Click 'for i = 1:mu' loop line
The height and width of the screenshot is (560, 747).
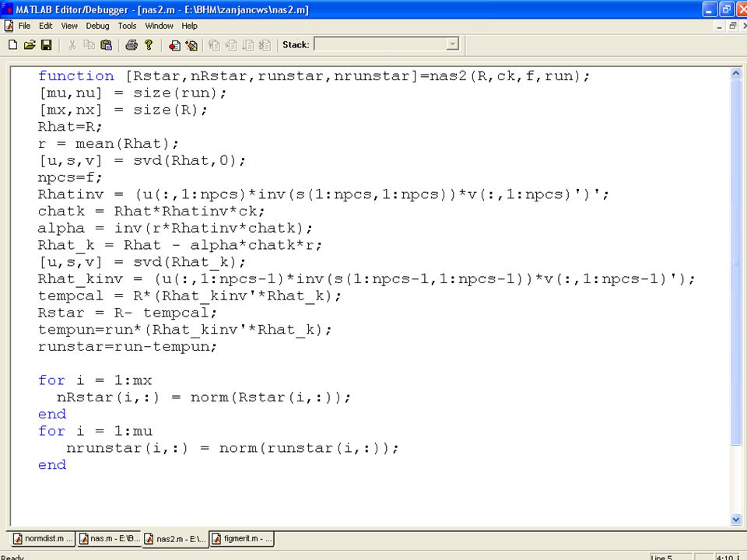point(95,432)
